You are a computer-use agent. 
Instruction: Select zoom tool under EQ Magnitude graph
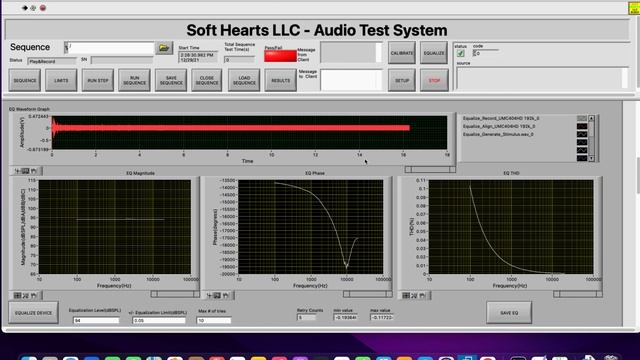tap(25, 295)
